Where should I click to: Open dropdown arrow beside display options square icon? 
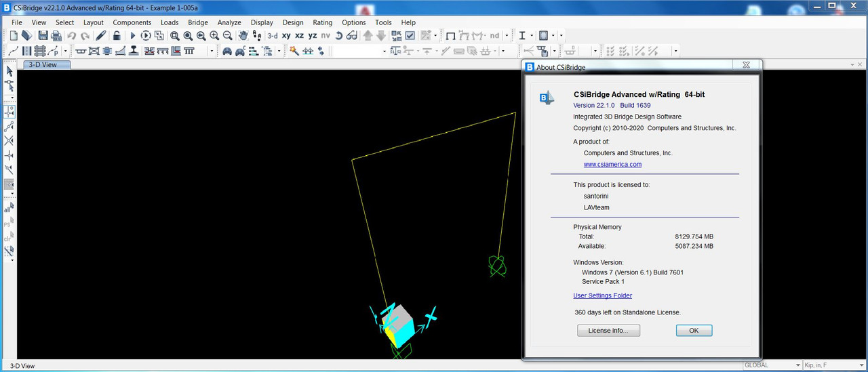tap(553, 35)
